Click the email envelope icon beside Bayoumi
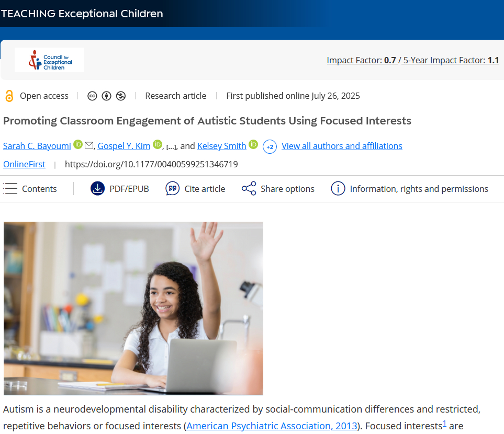504x434 pixels. point(89,145)
